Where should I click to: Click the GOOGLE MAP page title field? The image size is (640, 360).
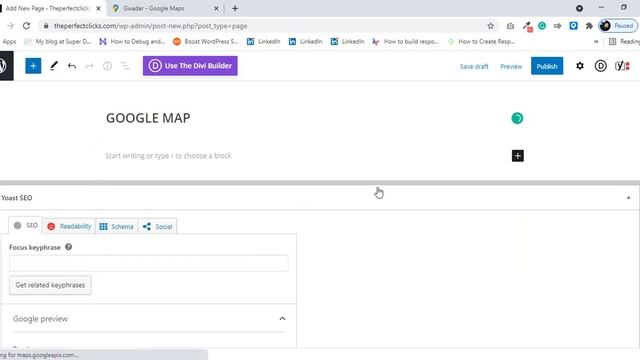(x=148, y=118)
